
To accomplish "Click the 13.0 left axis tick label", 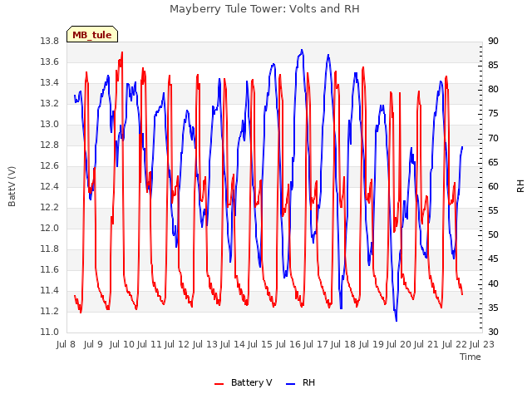I will (50, 125).
